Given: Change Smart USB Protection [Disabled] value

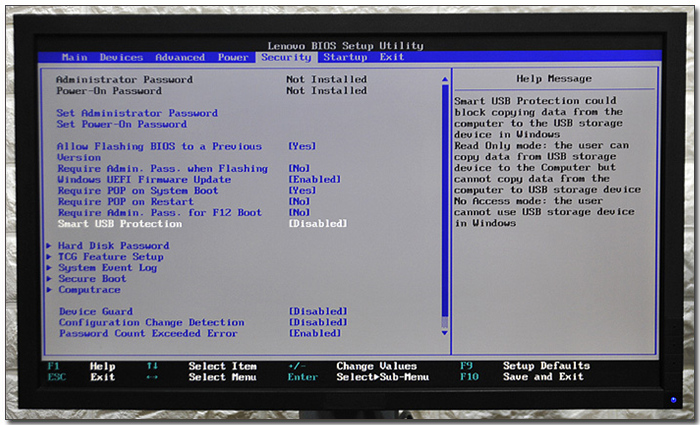Looking at the screenshot, I should [318, 223].
